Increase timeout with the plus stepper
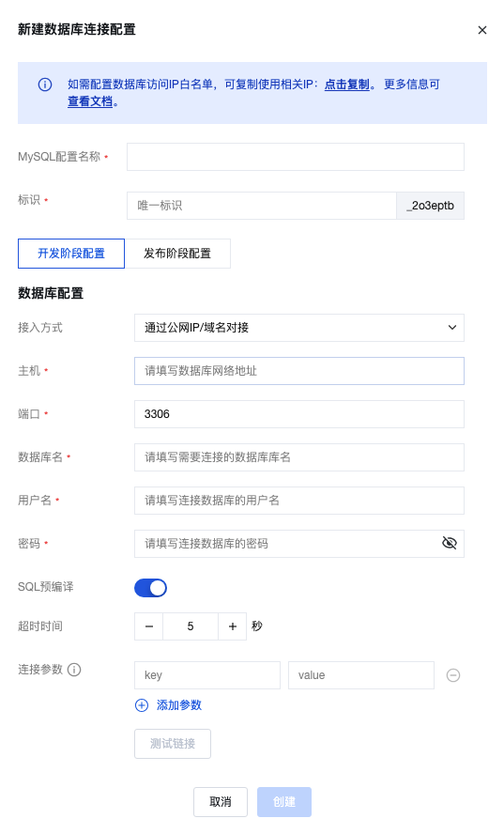This screenshot has width=504, height=834. 233,626
